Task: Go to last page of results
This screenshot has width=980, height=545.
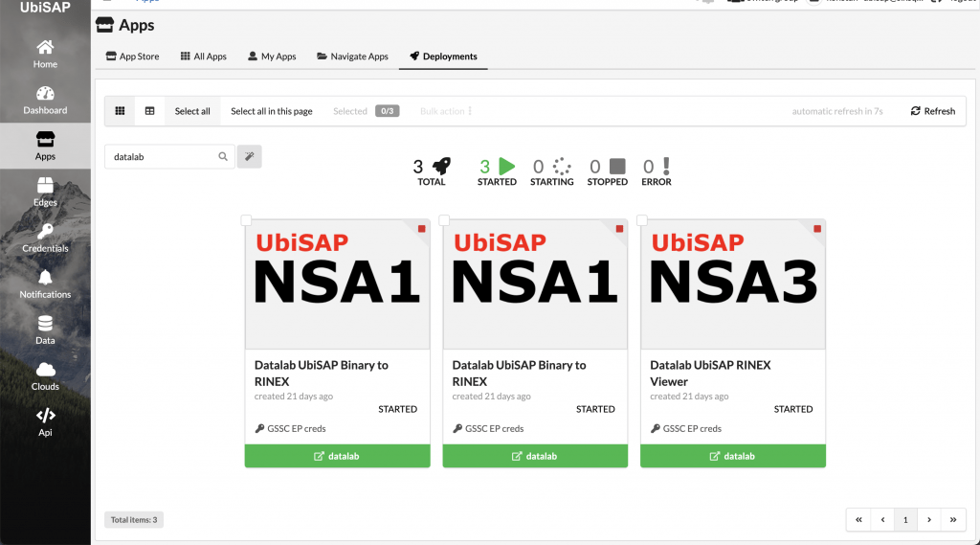Action: (x=953, y=519)
